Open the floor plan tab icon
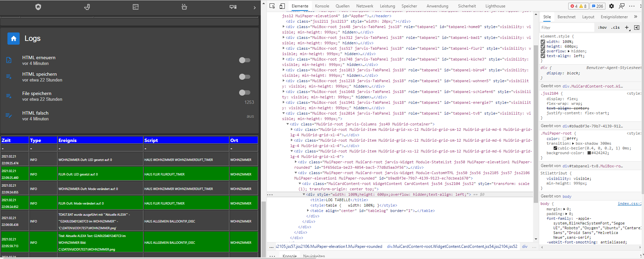This screenshot has width=644, height=259. point(136,7)
